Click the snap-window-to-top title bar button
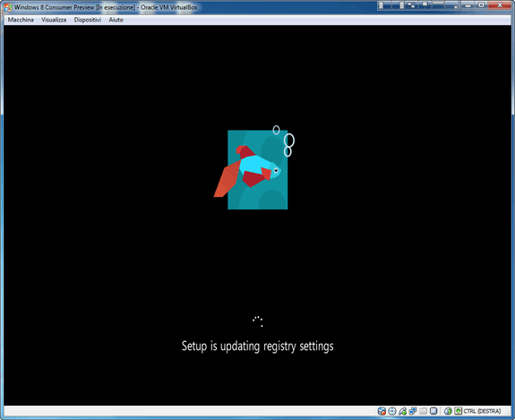Viewport: 515px width, 420px height. tap(438, 5)
